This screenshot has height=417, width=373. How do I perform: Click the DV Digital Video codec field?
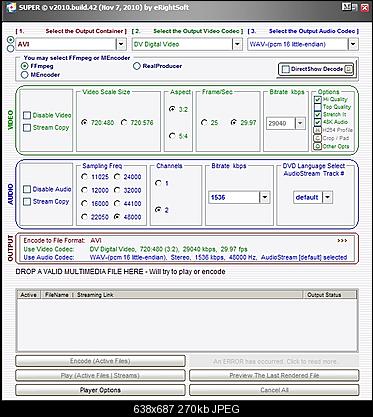tap(182, 44)
